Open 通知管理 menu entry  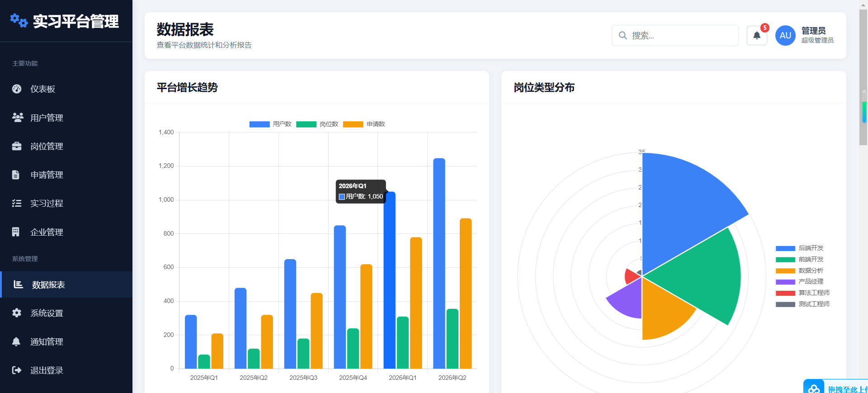[66, 341]
